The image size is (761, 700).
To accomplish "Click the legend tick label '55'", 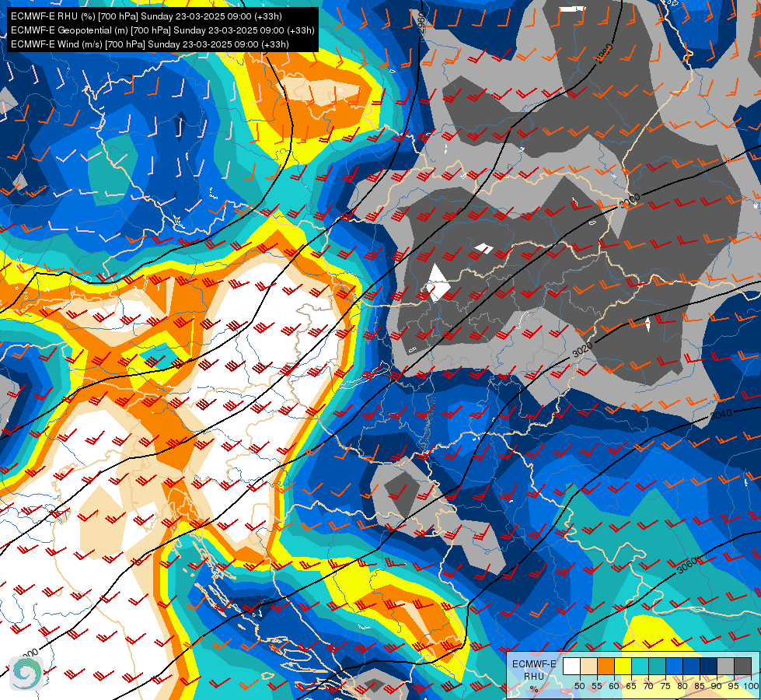I will [597, 686].
